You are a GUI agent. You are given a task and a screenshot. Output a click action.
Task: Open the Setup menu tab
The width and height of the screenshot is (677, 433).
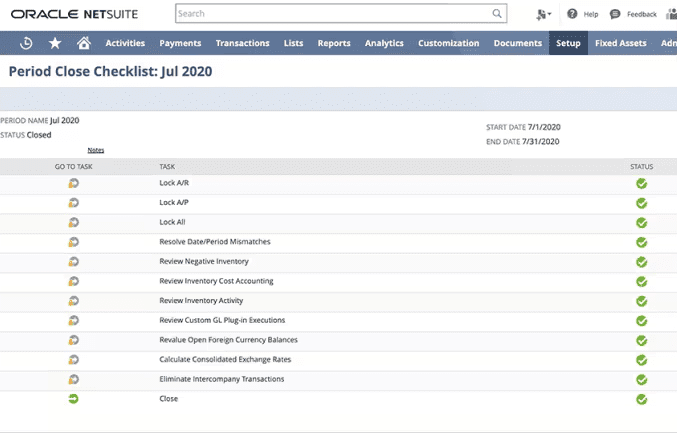568,43
